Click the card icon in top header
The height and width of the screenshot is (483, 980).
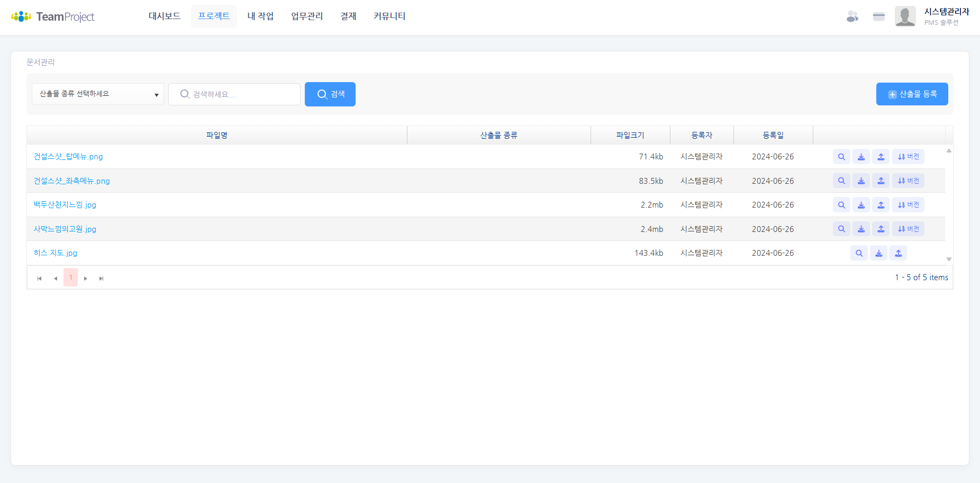coord(879,17)
